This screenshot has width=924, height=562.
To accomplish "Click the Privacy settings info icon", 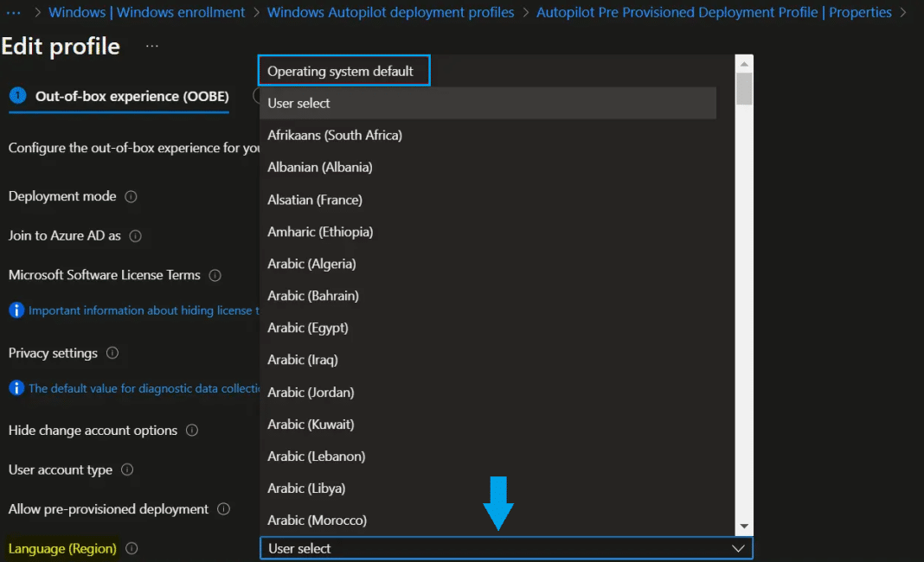I will pyautogui.click(x=111, y=354).
